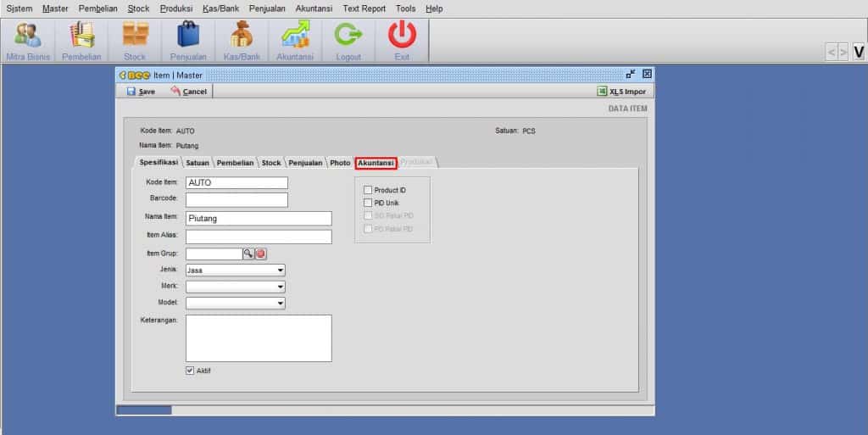868x435 pixels.
Task: Open the Tools menu
Action: 406,8
